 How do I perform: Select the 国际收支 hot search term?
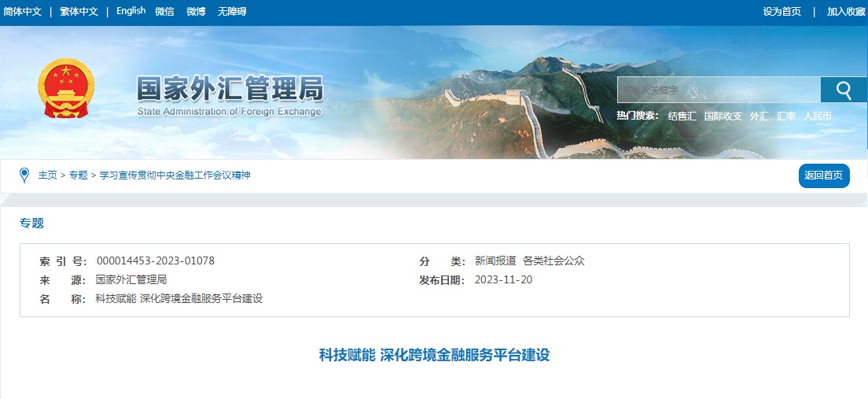[x=723, y=116]
